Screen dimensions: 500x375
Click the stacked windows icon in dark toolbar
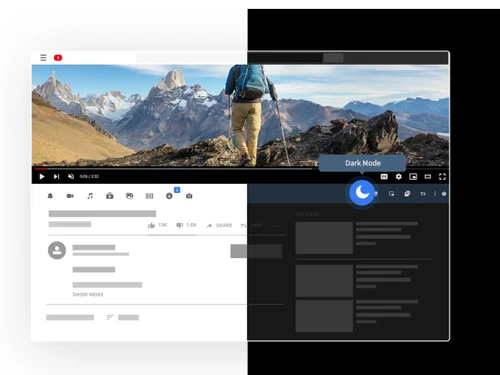point(407,194)
